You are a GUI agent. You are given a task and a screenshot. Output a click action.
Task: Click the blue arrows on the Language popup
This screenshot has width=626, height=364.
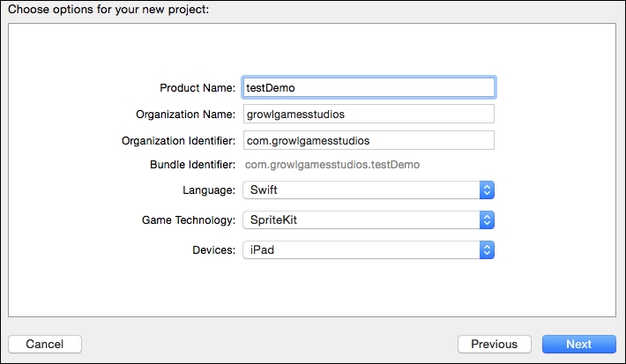[487, 190]
